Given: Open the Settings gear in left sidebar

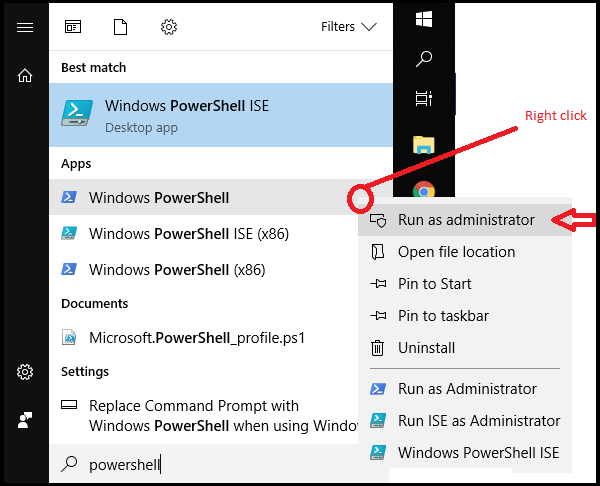Looking at the screenshot, I should click(25, 372).
